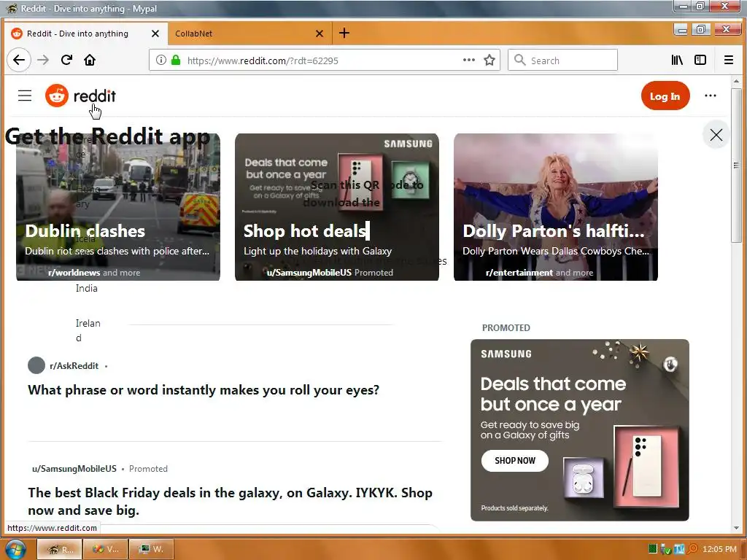Open page actions three-dot menu in address bar
The image size is (747, 560).
[x=469, y=60]
